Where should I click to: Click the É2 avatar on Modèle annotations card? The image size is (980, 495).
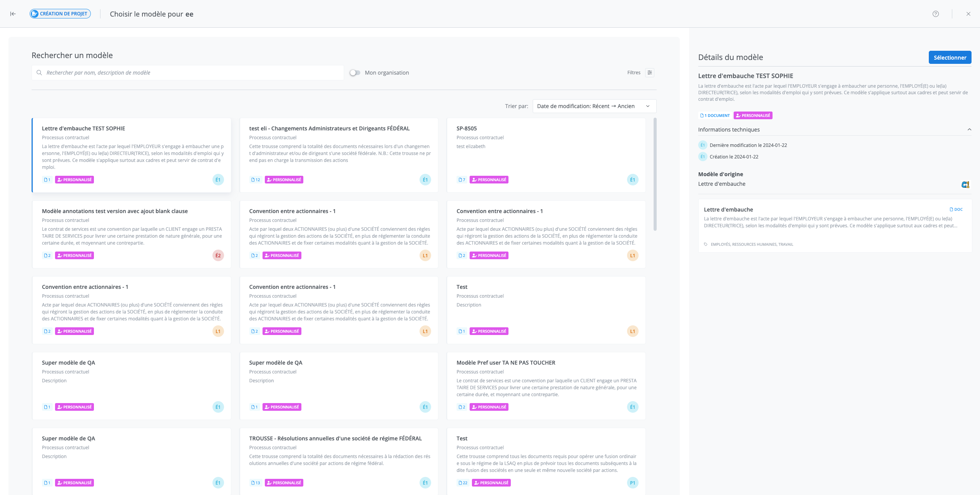click(x=218, y=255)
